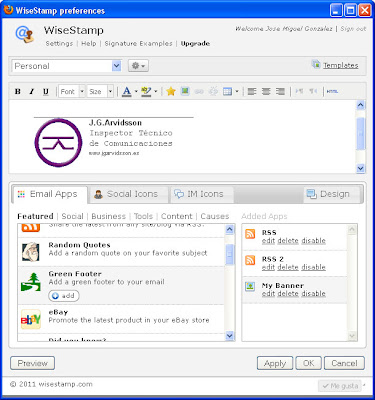Click the WiseStamp logo icon
This screenshot has height=400, width=375.
click(25, 34)
